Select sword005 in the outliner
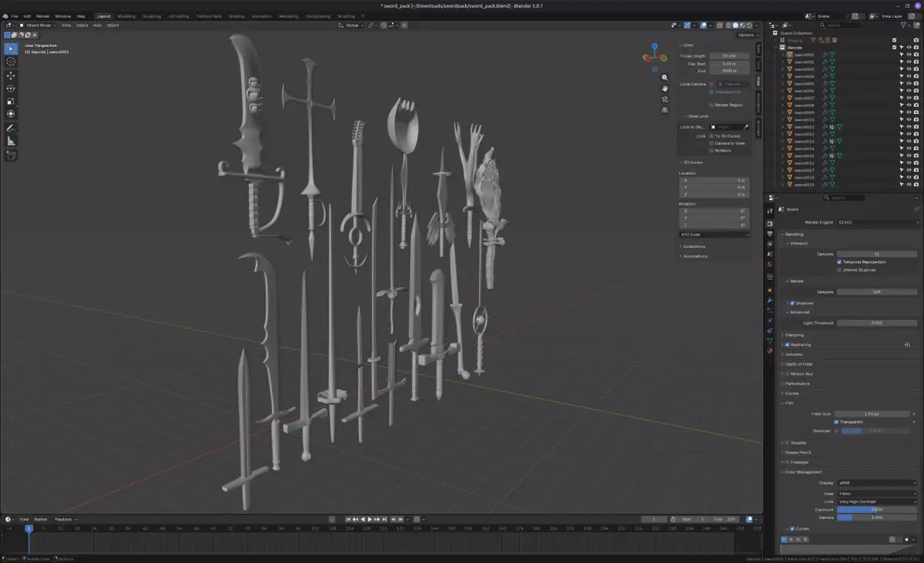The width and height of the screenshot is (924, 563). (804, 83)
